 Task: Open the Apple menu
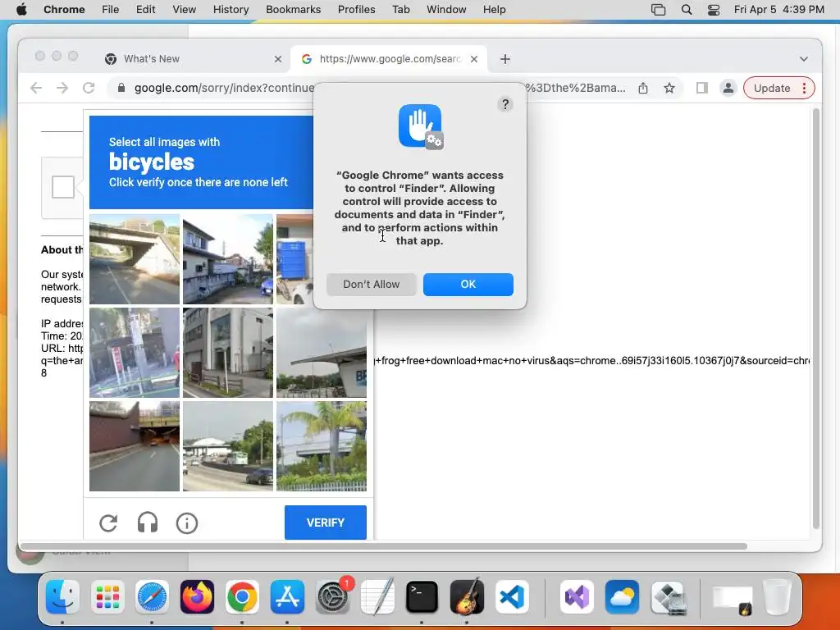click(x=21, y=10)
